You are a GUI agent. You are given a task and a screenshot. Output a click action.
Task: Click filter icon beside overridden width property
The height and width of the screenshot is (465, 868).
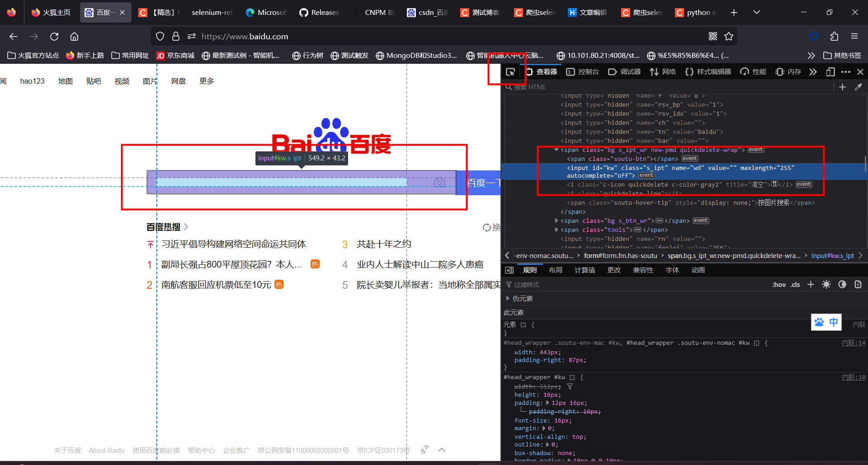coord(570,386)
